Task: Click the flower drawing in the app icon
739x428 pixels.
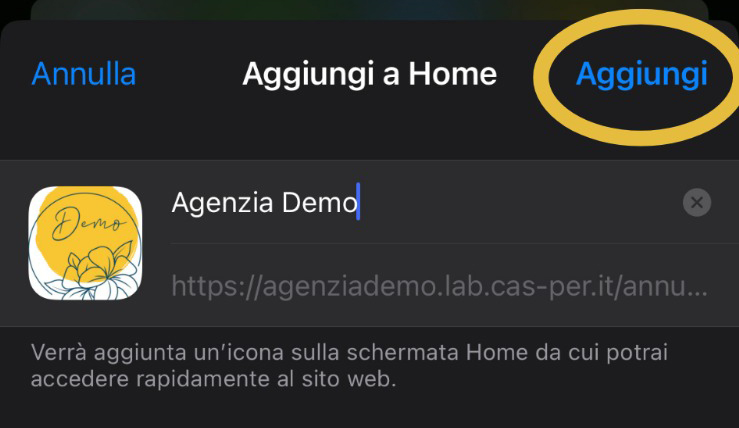Action: pyautogui.click(x=94, y=273)
